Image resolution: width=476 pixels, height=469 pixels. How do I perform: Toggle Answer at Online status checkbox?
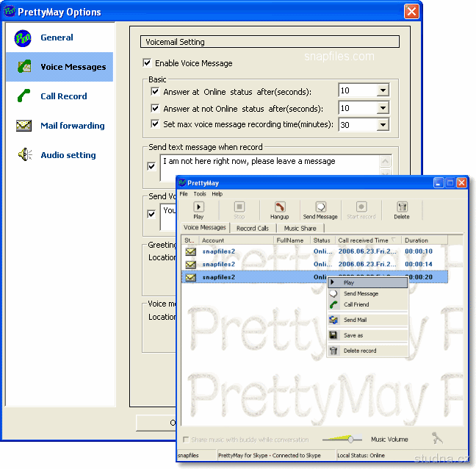(x=155, y=91)
